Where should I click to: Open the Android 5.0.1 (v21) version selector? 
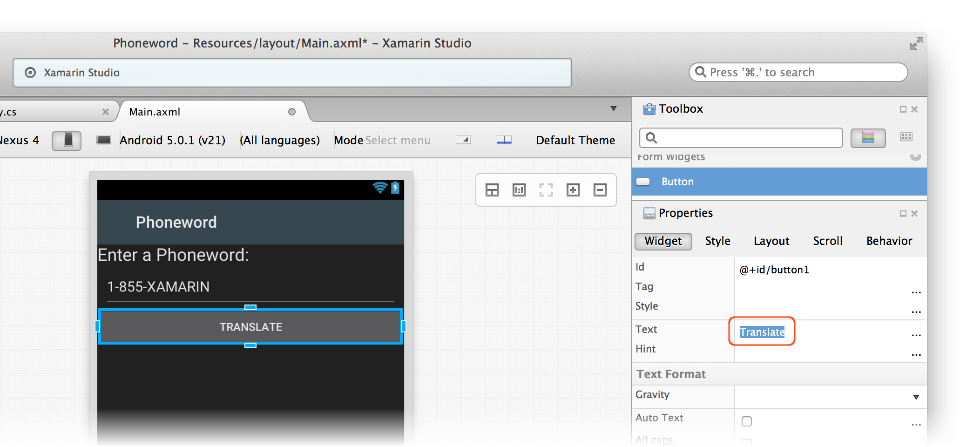pos(172,140)
